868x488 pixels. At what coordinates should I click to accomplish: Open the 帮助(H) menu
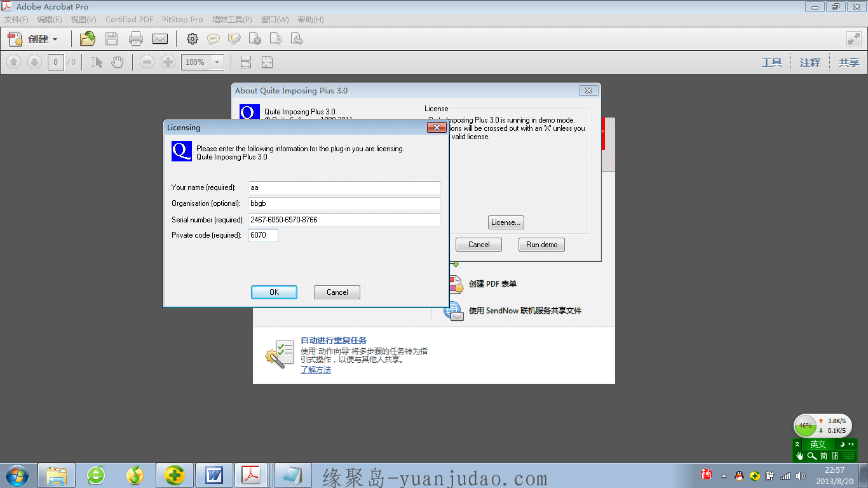[311, 20]
